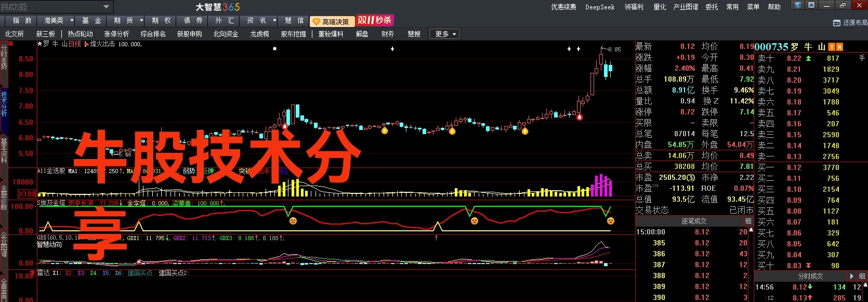Screen dimensions: 868x302
Task: Click 北交所 shortcut
Action: coord(15,34)
